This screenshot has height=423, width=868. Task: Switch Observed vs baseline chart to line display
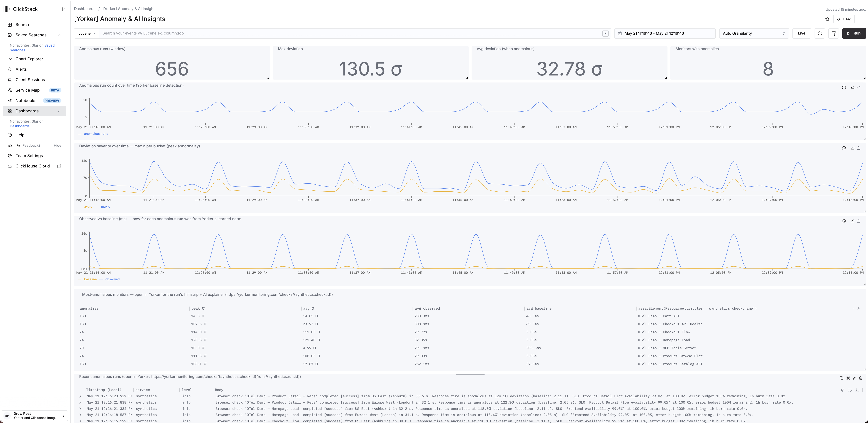(x=853, y=221)
